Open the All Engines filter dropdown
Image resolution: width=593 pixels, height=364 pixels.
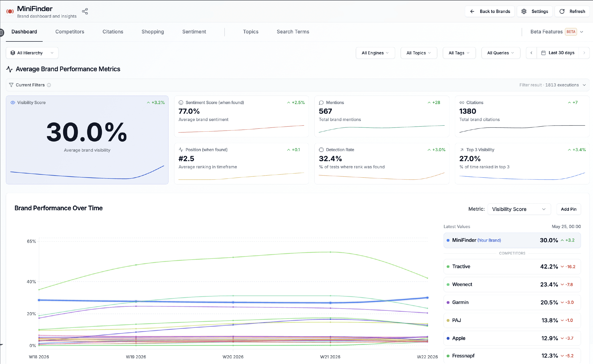pyautogui.click(x=375, y=53)
